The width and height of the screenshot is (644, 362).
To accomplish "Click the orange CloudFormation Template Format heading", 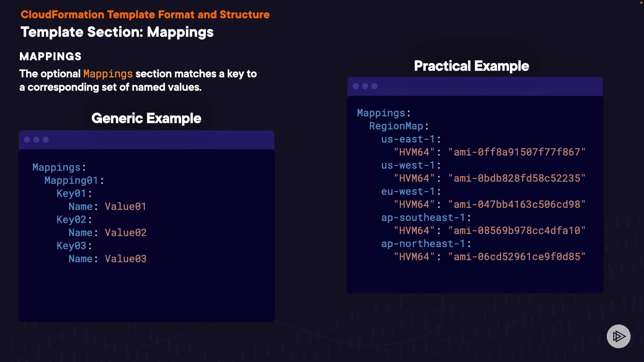I will tap(145, 15).
